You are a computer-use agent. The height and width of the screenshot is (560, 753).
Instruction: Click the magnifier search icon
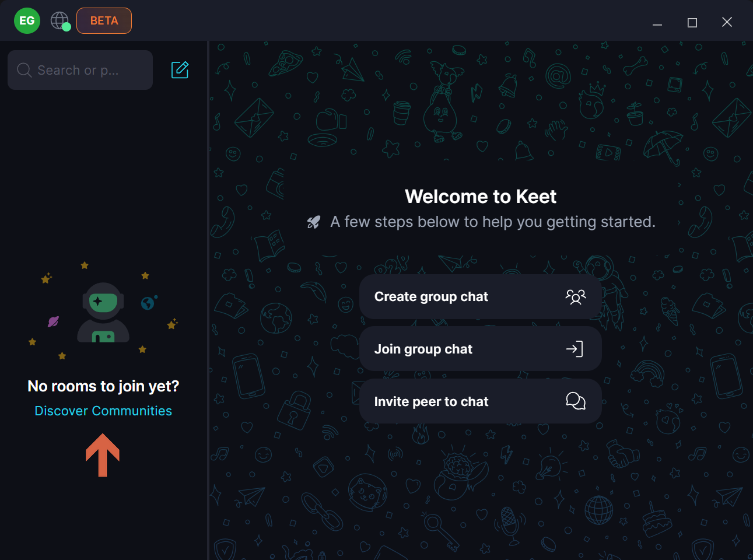[24, 70]
